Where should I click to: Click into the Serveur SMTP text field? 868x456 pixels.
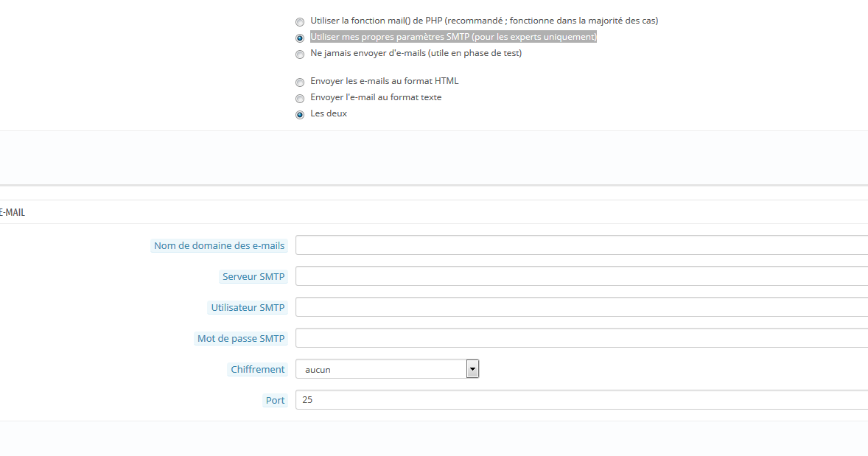(582, 276)
